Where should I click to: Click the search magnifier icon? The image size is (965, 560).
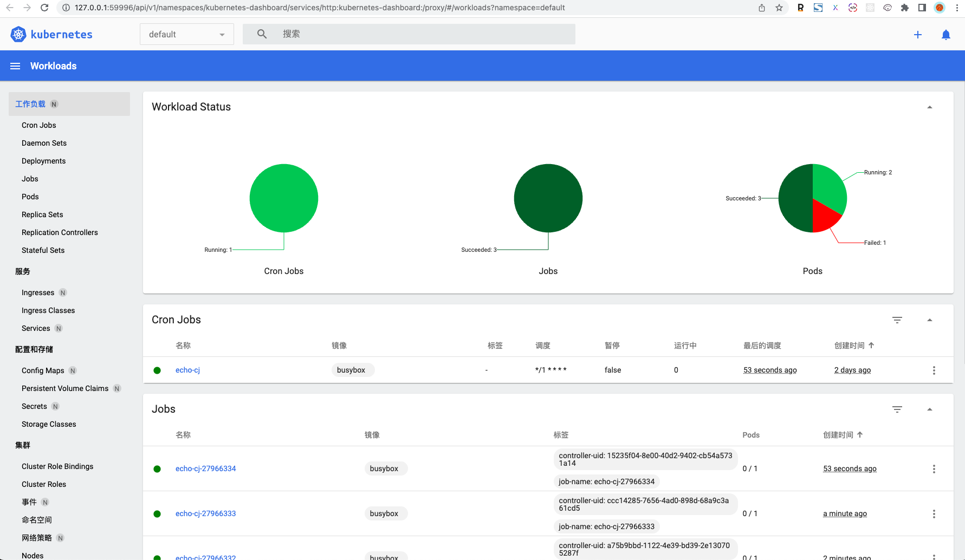(262, 34)
